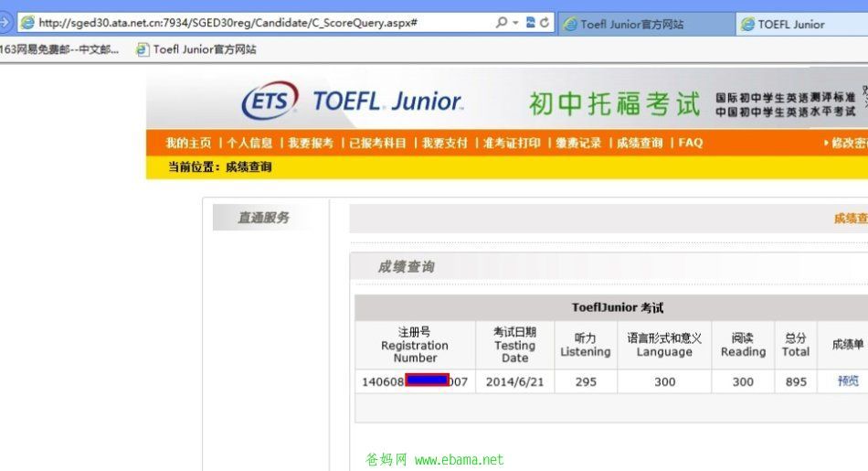Switch to the Toefl Junior官方网站 tab
Screen dimensions: 868x471
click(x=646, y=25)
